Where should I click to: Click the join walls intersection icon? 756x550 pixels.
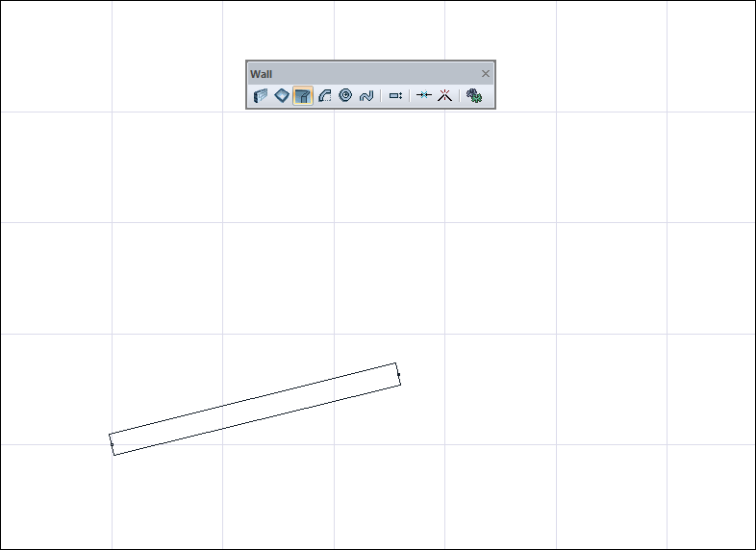tap(424, 95)
